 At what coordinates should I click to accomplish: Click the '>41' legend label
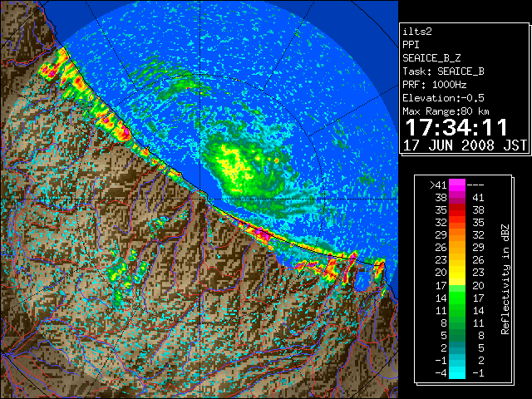pos(438,185)
